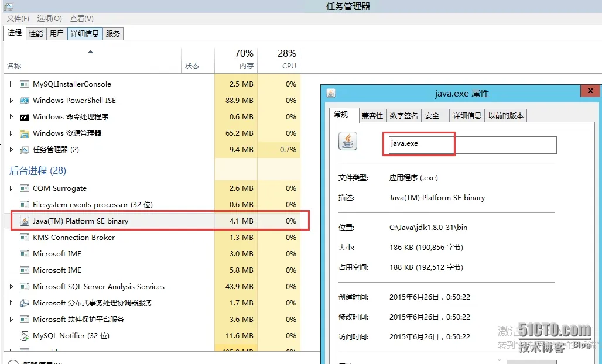Click the Windows PowerShell ISE icon
Viewport: 602px width, 364px height.
[x=25, y=101]
